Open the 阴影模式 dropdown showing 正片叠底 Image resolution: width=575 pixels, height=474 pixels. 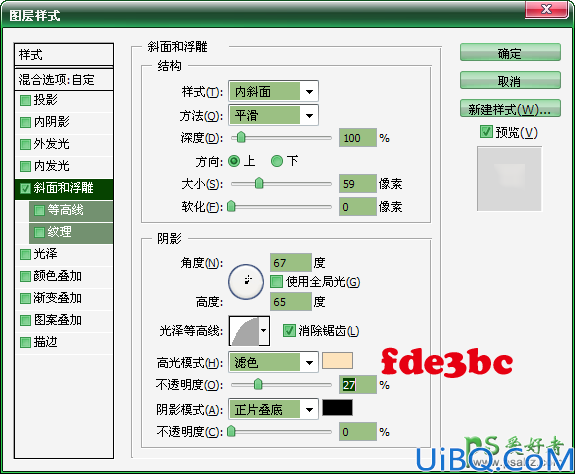point(273,409)
